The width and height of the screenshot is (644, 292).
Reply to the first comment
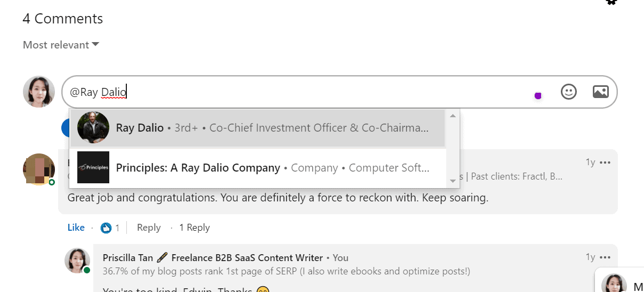(x=149, y=228)
